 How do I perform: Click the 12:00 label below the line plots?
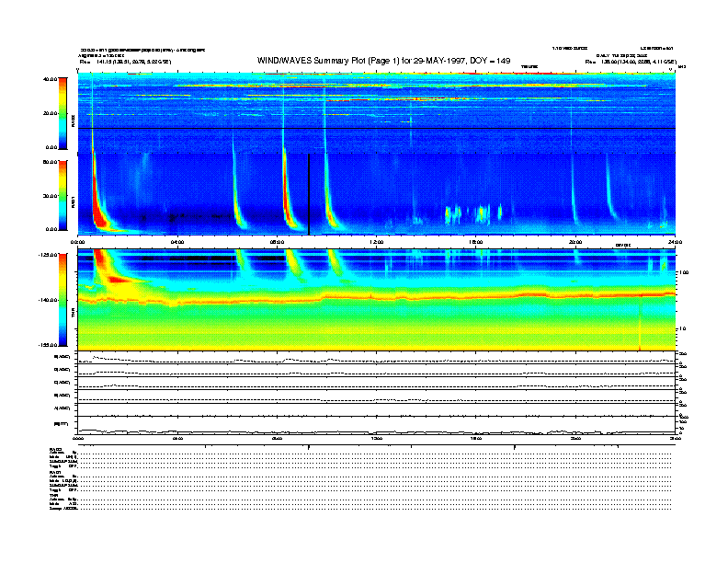point(377,438)
